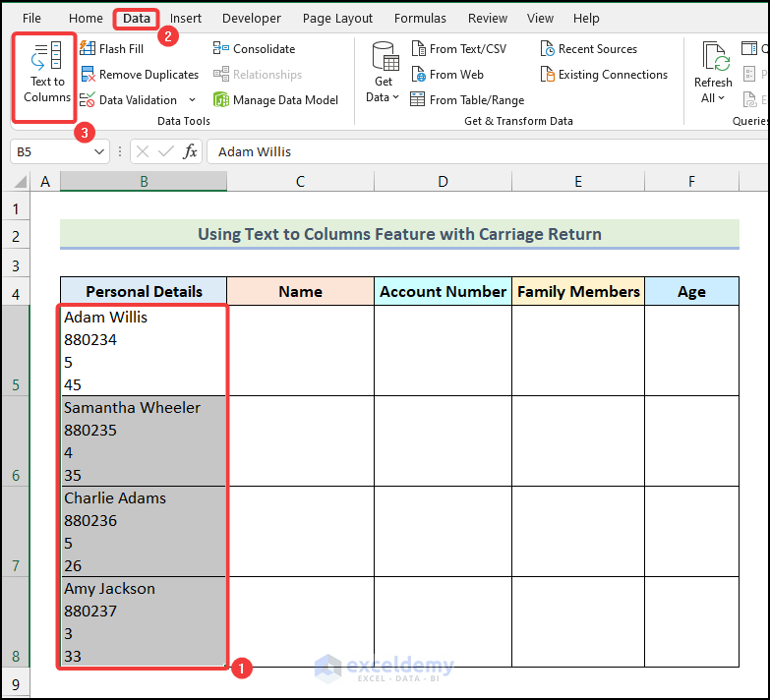Screen dimensions: 770x700
Task: Open Existing Connections
Action: pos(602,75)
